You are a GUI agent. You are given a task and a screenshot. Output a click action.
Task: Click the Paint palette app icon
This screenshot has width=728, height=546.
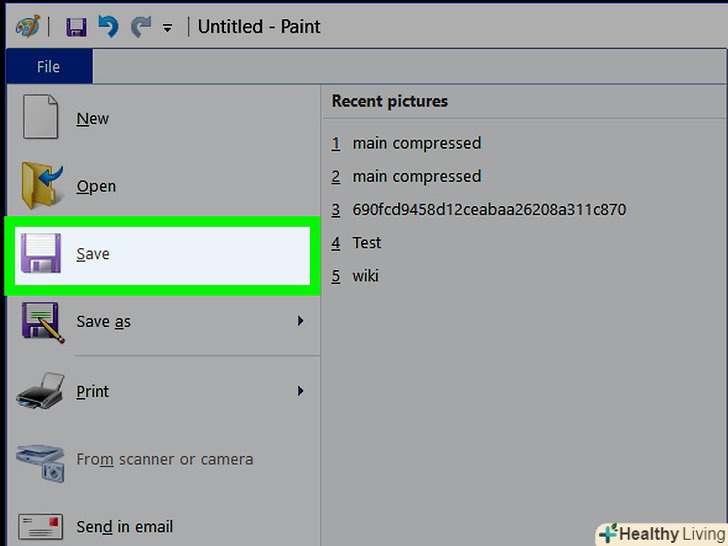coord(26,26)
